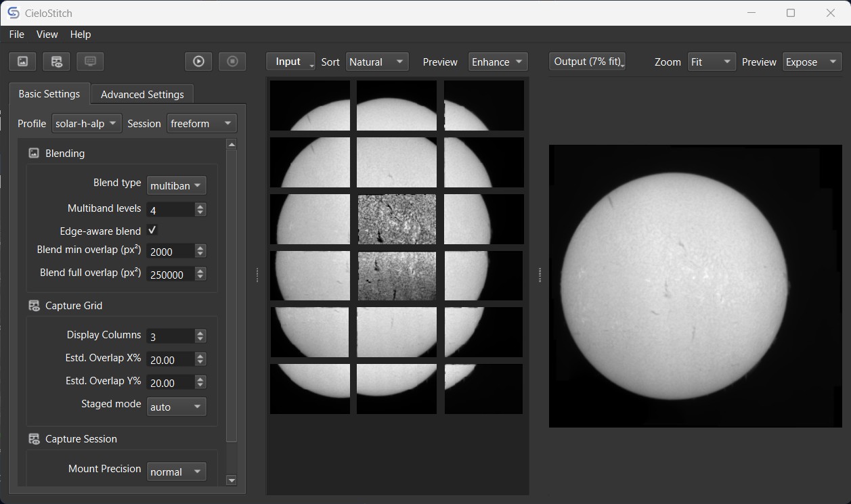Click the Blend min overlap field
Screen dimensions: 851x504
coord(171,251)
